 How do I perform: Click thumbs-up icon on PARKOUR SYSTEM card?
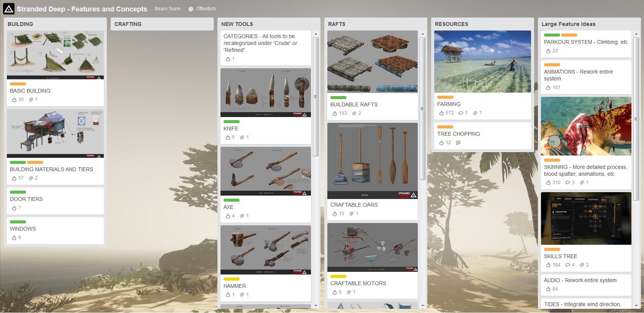tap(548, 51)
